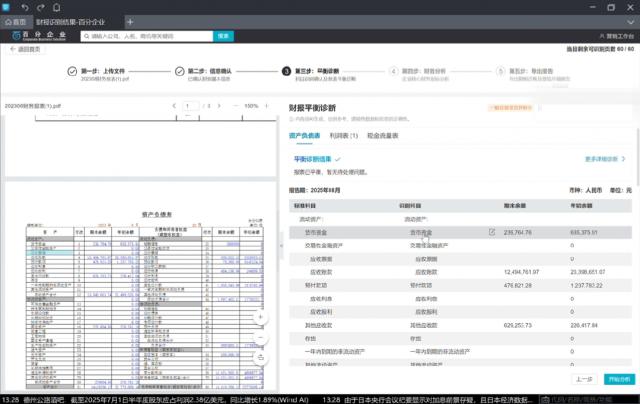The width and height of the screenshot is (640, 404).
Task: Select the 资产负债表 tab
Action: point(304,135)
